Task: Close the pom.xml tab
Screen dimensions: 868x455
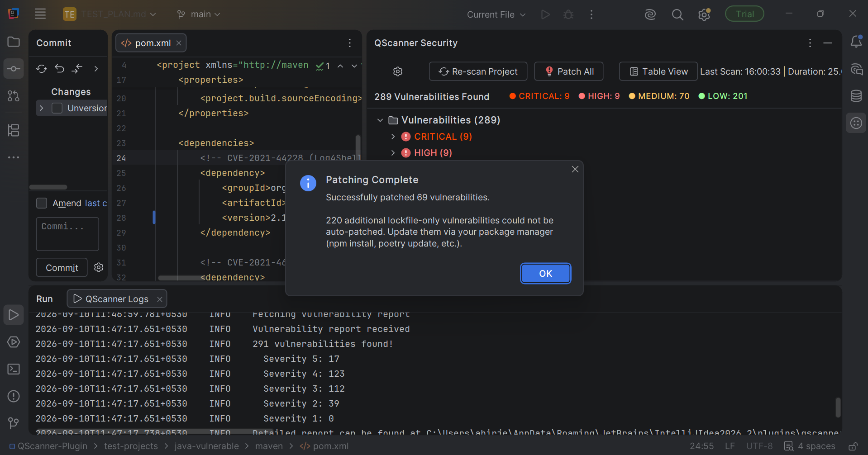Action: [179, 43]
